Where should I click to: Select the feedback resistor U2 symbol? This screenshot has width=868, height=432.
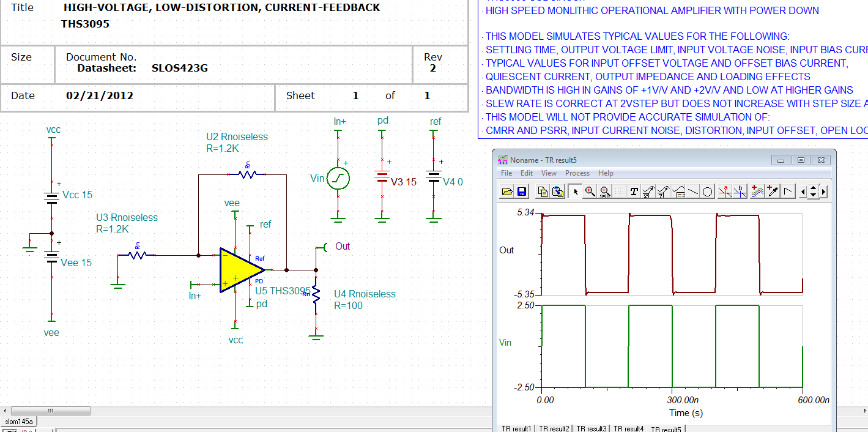pos(247,174)
